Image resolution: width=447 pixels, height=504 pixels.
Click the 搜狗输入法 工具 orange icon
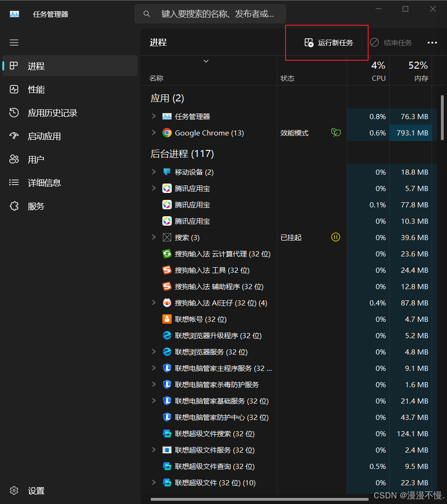[x=167, y=270]
